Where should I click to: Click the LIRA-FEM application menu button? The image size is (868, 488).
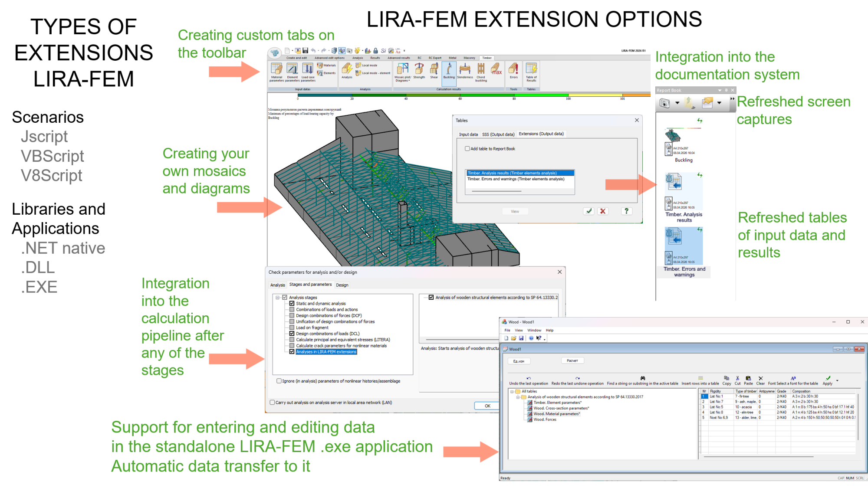pos(275,53)
